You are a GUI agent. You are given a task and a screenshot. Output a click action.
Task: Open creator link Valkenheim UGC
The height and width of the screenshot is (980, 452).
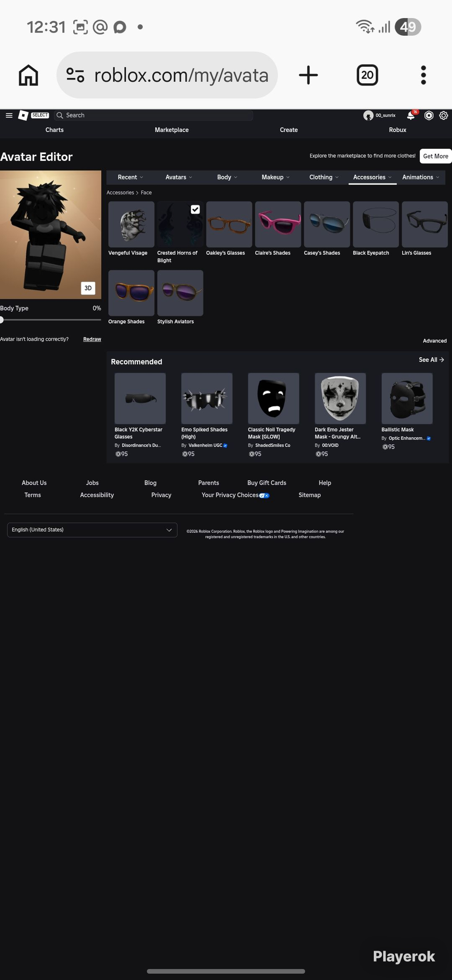point(206,445)
